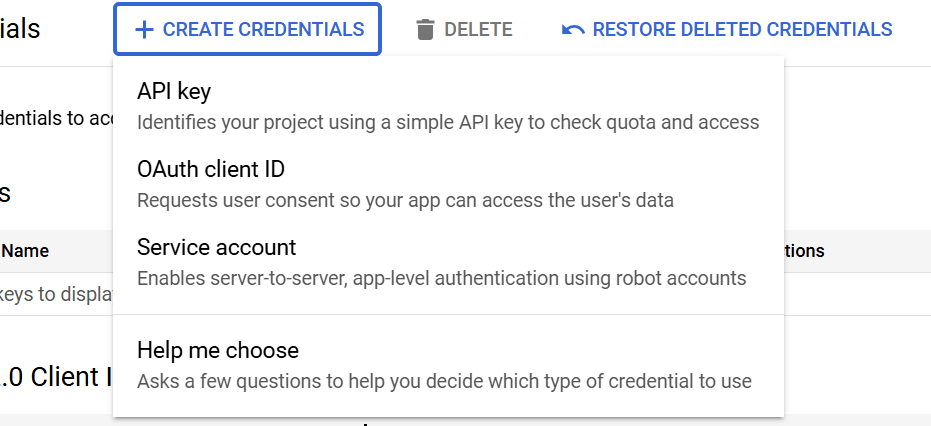Viewport: 931px width, 426px height.
Task: Click the credentials intro text under the title
Action: (56, 118)
